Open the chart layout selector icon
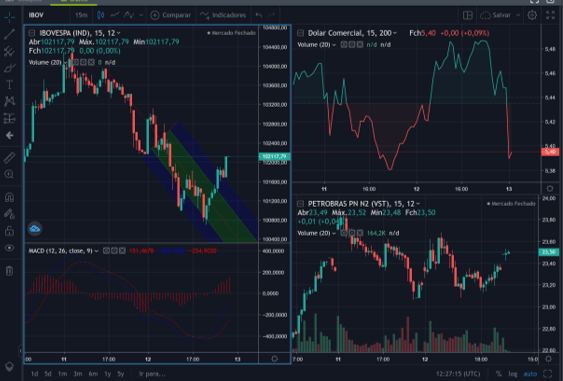 click(x=467, y=15)
